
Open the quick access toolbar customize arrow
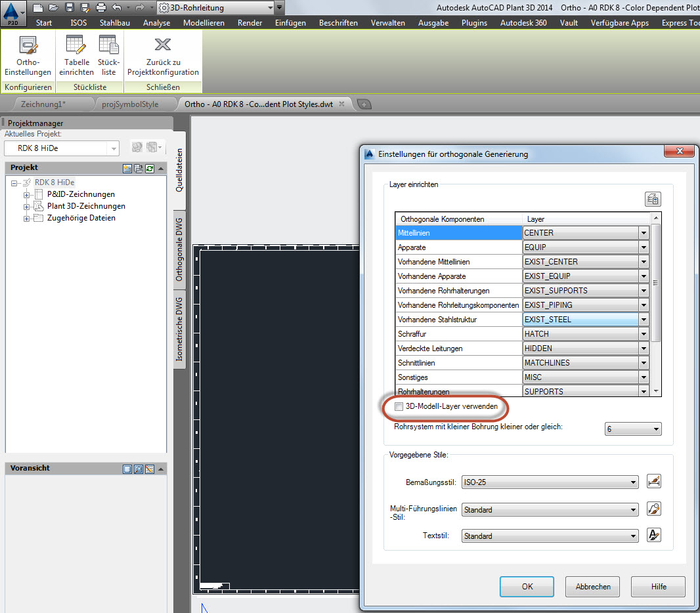pyautogui.click(x=280, y=8)
